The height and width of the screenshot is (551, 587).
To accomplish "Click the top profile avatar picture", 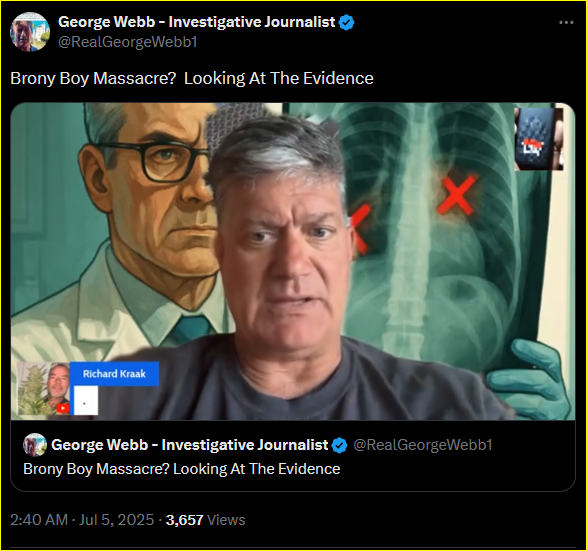I will point(30,31).
